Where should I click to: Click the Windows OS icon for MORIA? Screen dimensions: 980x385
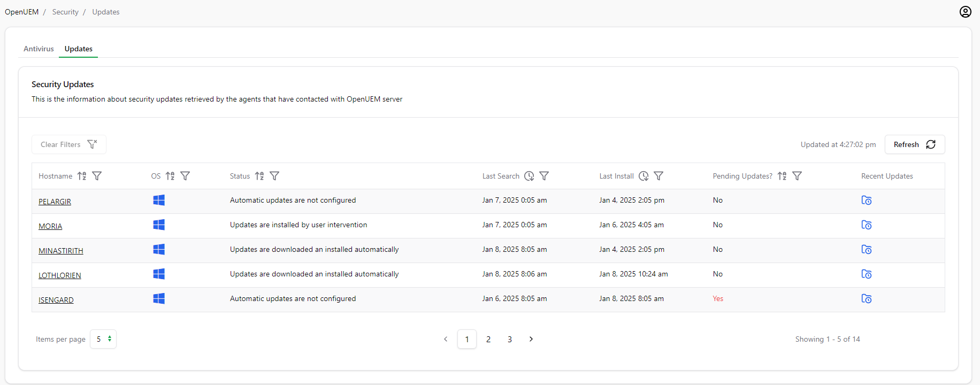point(159,225)
